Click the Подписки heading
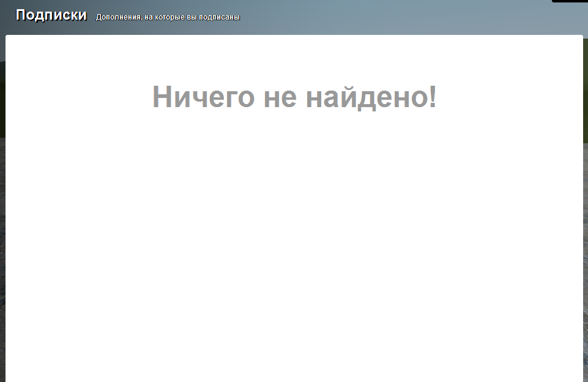 point(51,15)
